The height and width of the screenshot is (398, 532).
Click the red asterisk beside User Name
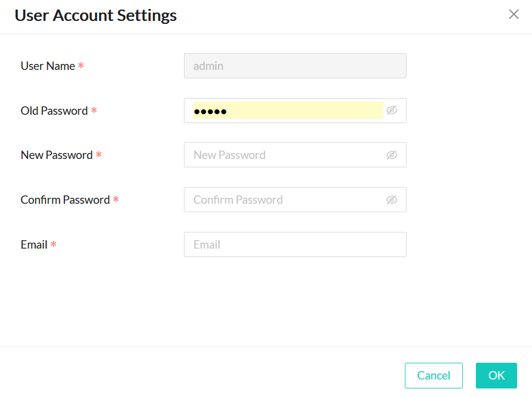coord(81,66)
